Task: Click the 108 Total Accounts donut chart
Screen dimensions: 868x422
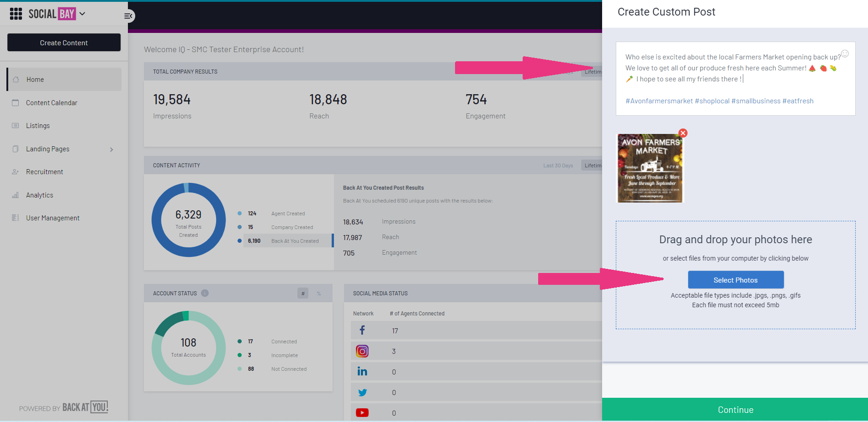Action: click(x=189, y=348)
